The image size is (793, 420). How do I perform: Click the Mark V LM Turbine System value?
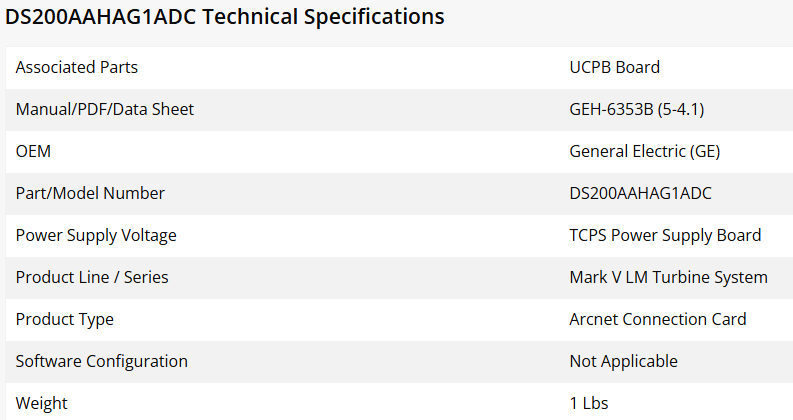[669, 277]
